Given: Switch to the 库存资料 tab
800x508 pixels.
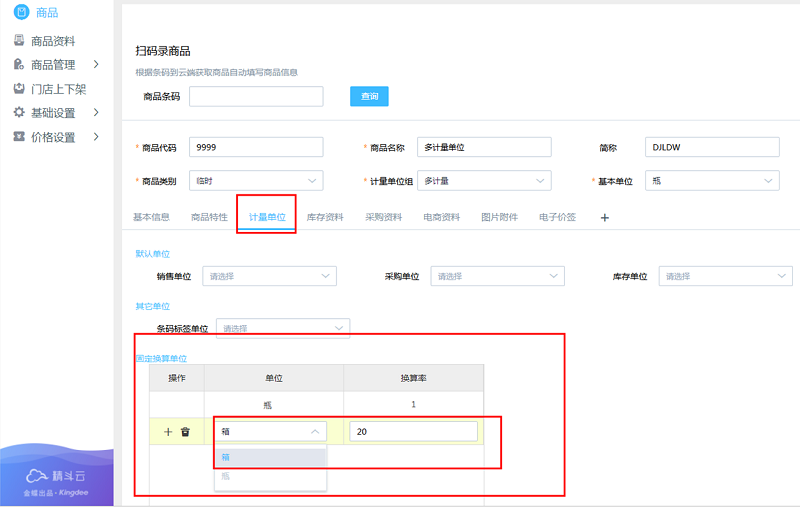Looking at the screenshot, I should (x=325, y=217).
